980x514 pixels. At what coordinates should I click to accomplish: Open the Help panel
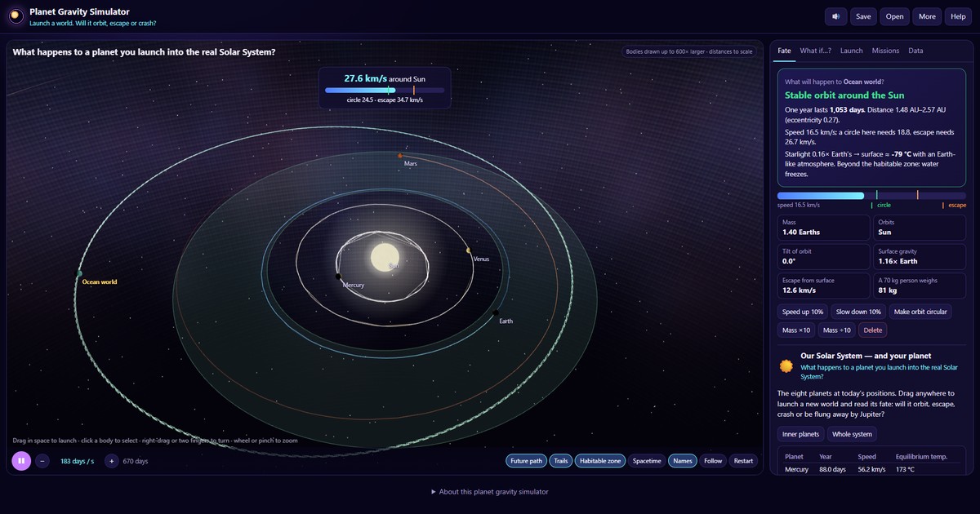[x=957, y=16]
